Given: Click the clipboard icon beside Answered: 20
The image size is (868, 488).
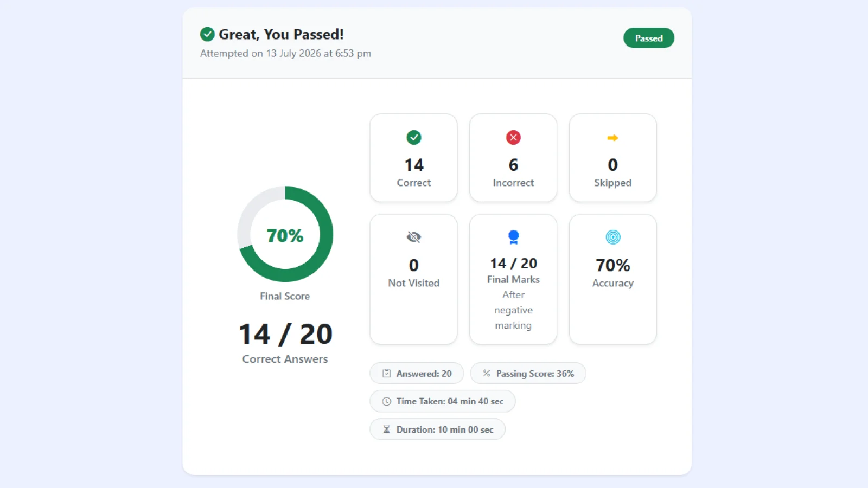Looking at the screenshot, I should 387,373.
